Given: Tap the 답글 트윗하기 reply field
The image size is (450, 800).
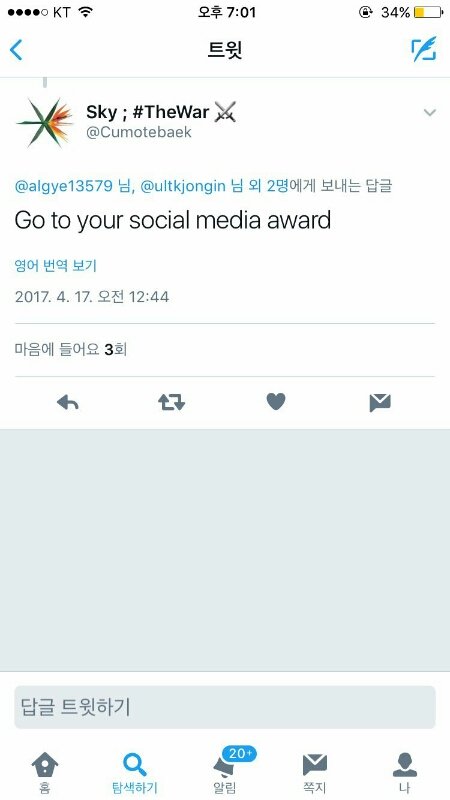Looking at the screenshot, I should pos(225,707).
